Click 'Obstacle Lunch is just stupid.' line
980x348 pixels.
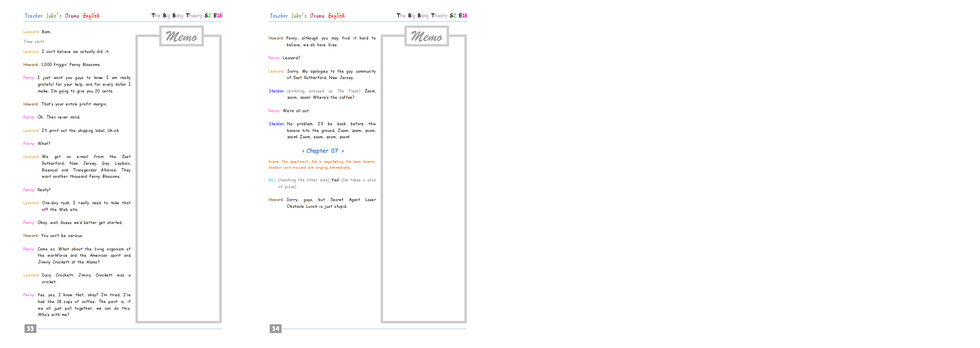point(317,207)
